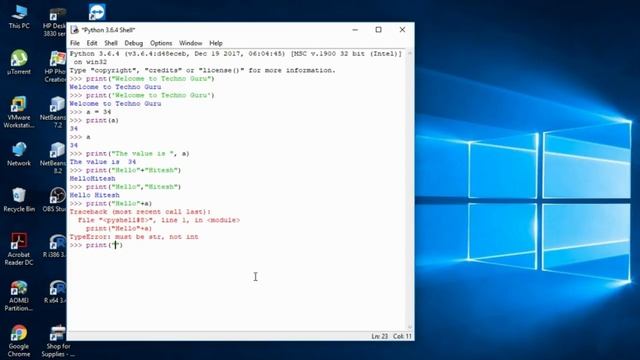Screen dimensions: 640x360
Task: Click the 'print(a)' statement line
Action: click(x=94, y=120)
